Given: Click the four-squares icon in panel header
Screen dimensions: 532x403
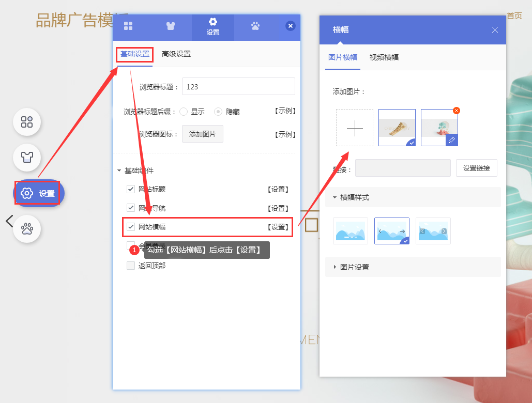Looking at the screenshot, I should [128, 26].
